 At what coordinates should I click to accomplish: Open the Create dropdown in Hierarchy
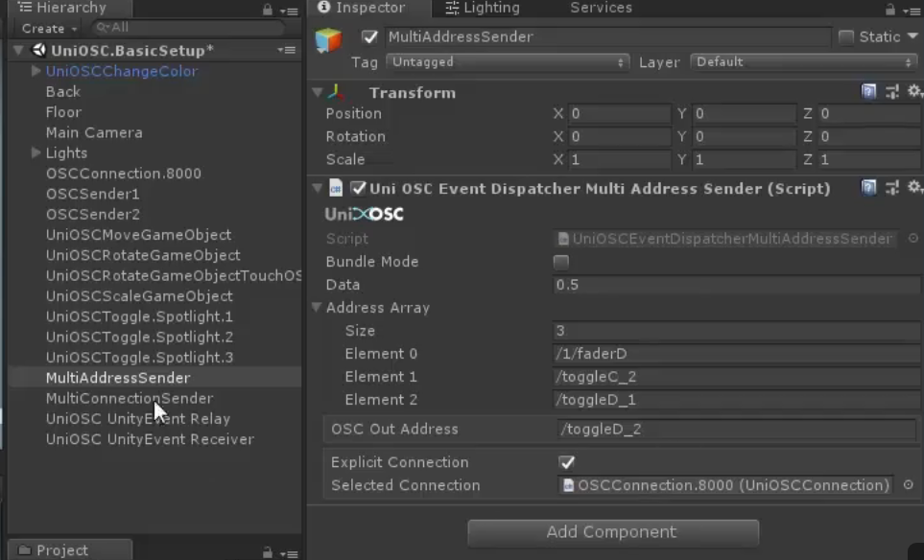(x=50, y=28)
